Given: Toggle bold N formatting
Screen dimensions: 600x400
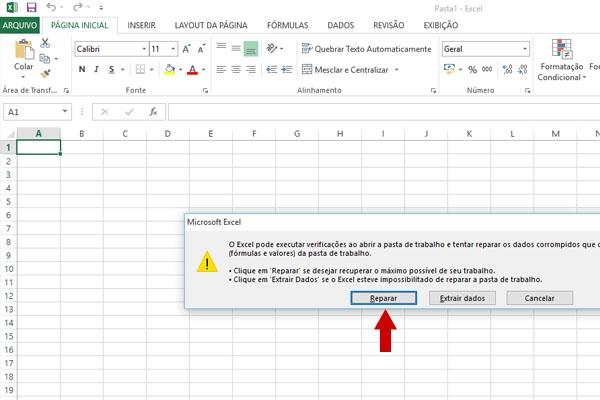Looking at the screenshot, I should click(82, 69).
